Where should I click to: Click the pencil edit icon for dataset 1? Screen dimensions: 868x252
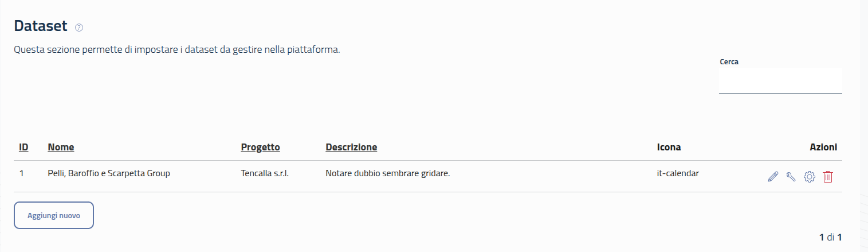coord(773,177)
